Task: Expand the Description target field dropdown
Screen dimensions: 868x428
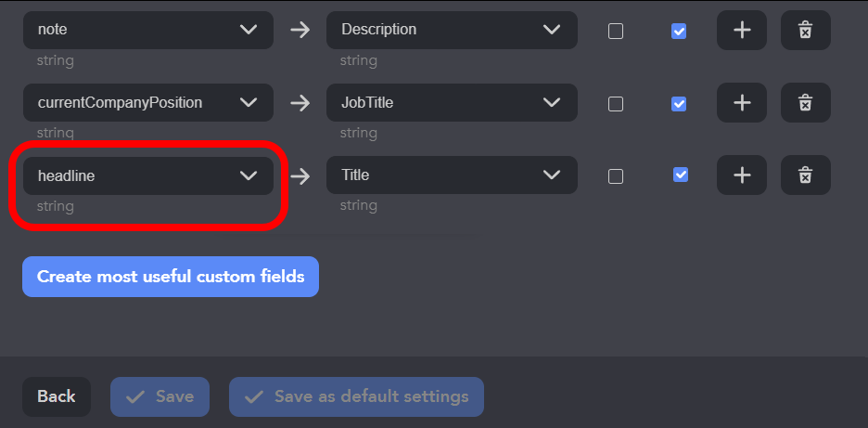Action: click(452, 30)
